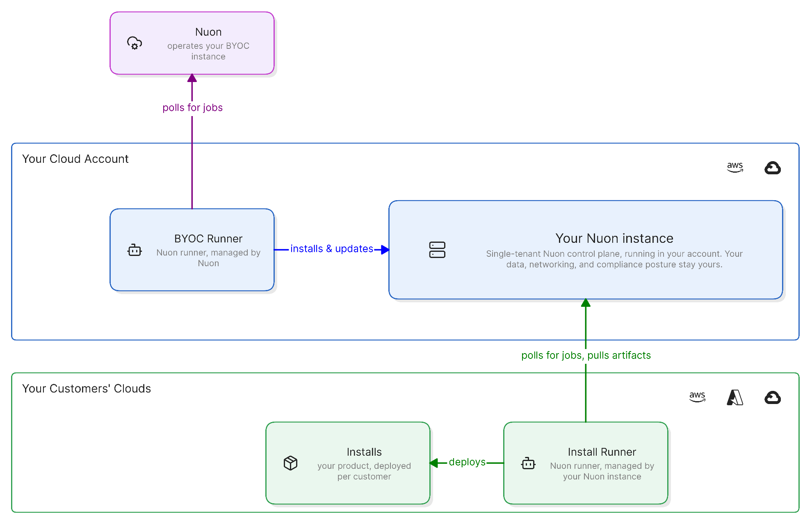Viewport: 812px width, 525px height.
Task: Click the robot icon in Install Runner box
Action: [x=528, y=463]
